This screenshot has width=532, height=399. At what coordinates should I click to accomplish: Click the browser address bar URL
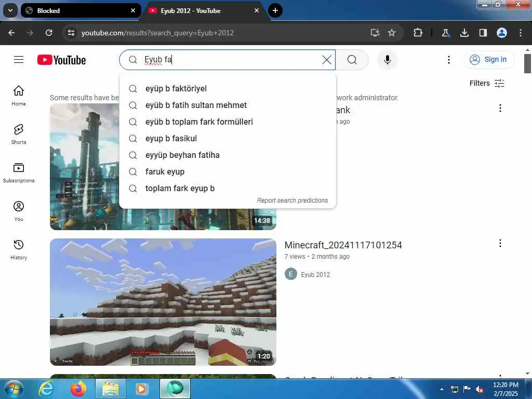tap(157, 33)
